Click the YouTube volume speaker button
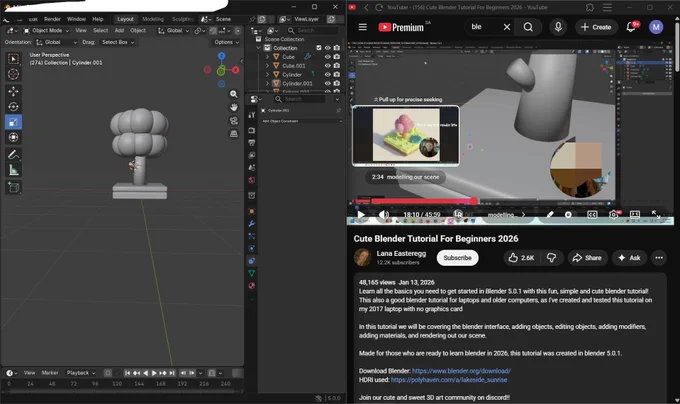The image size is (680, 404). click(x=383, y=215)
